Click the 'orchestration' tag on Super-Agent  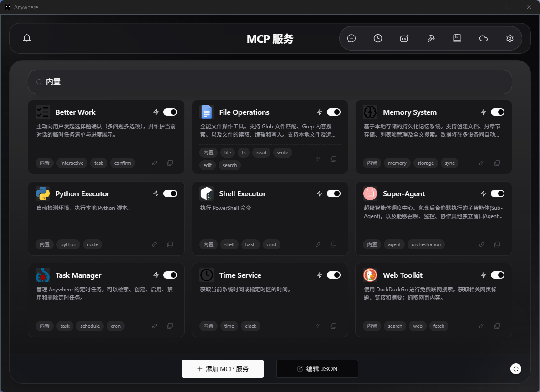[x=426, y=244]
